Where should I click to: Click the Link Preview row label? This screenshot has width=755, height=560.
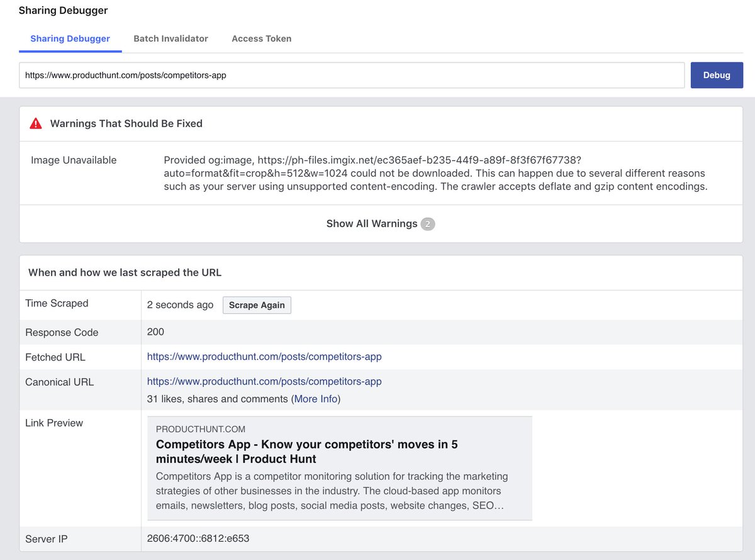point(54,423)
